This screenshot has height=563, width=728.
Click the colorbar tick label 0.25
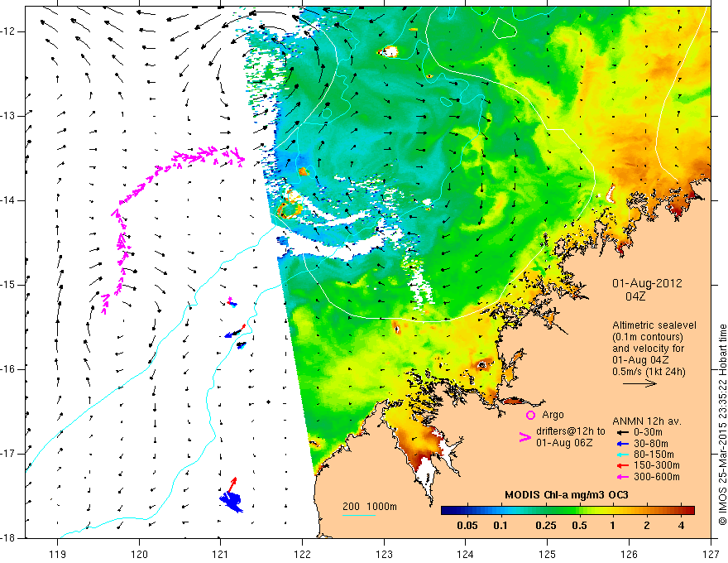click(546, 526)
